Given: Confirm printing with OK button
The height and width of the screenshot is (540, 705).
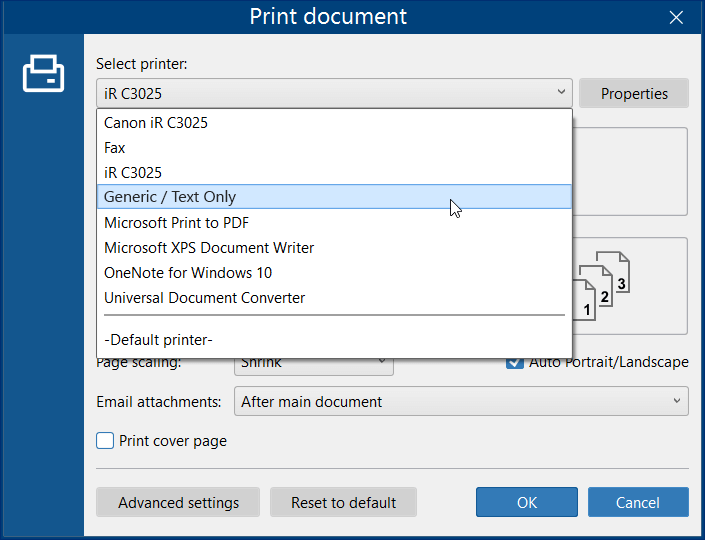Looking at the screenshot, I should click(x=527, y=502).
